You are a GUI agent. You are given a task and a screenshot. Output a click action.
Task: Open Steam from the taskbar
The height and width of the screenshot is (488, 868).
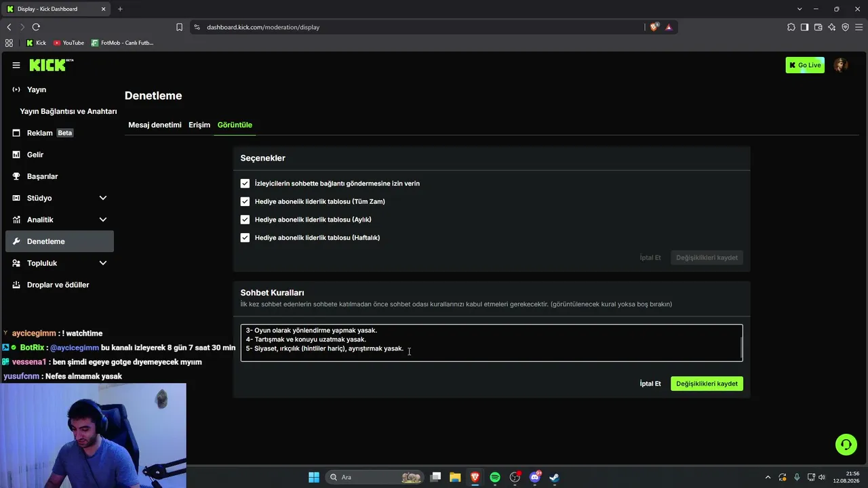(x=554, y=477)
